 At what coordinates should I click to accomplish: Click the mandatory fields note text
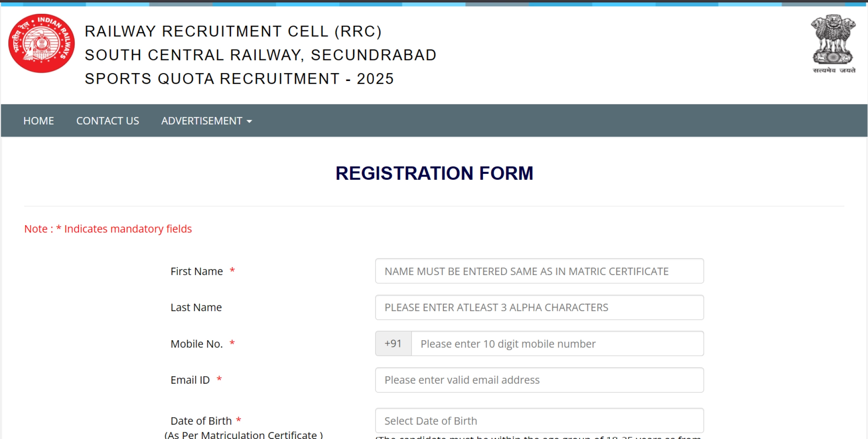pos(108,229)
